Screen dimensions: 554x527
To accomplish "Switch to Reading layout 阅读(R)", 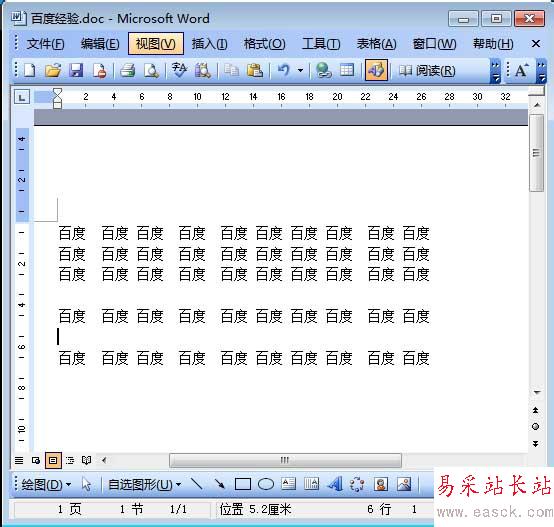I will tap(427, 71).
